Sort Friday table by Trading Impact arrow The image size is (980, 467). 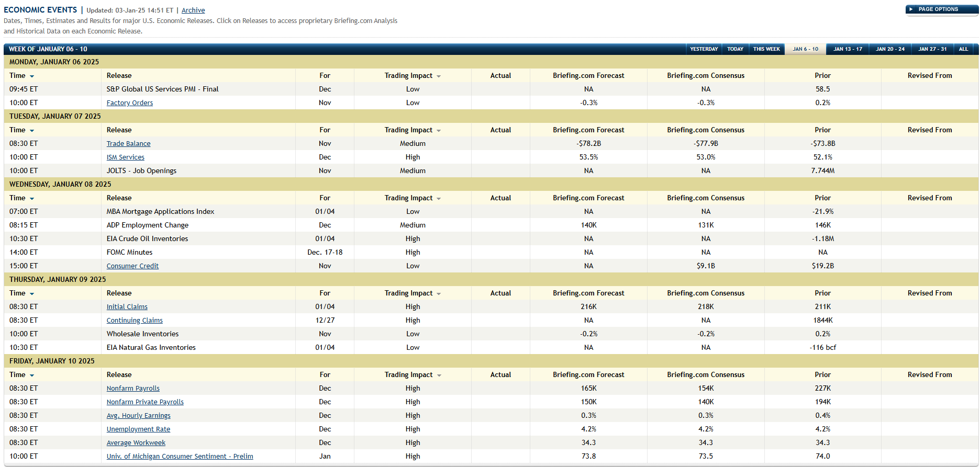[439, 375]
